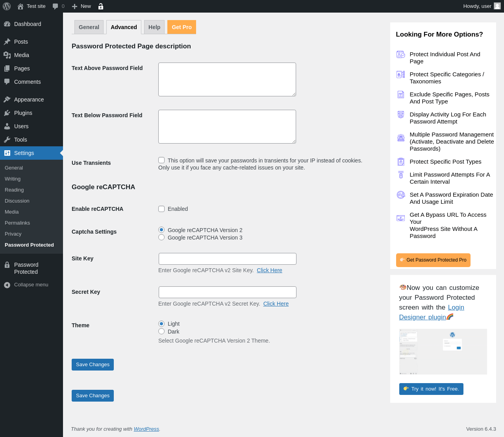Image resolution: width=504 pixels, height=437 pixels.
Task: Open the WordPress footer link
Action: pos(146,429)
